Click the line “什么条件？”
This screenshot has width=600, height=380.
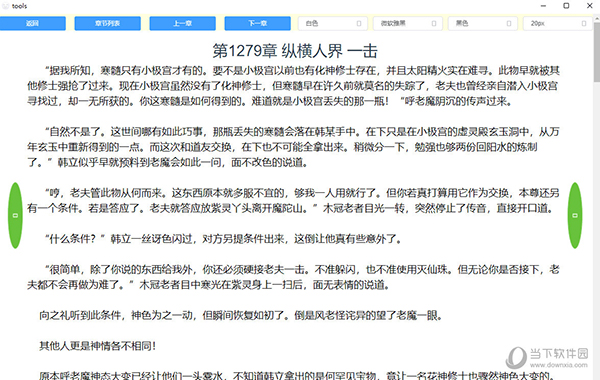pos(223,239)
